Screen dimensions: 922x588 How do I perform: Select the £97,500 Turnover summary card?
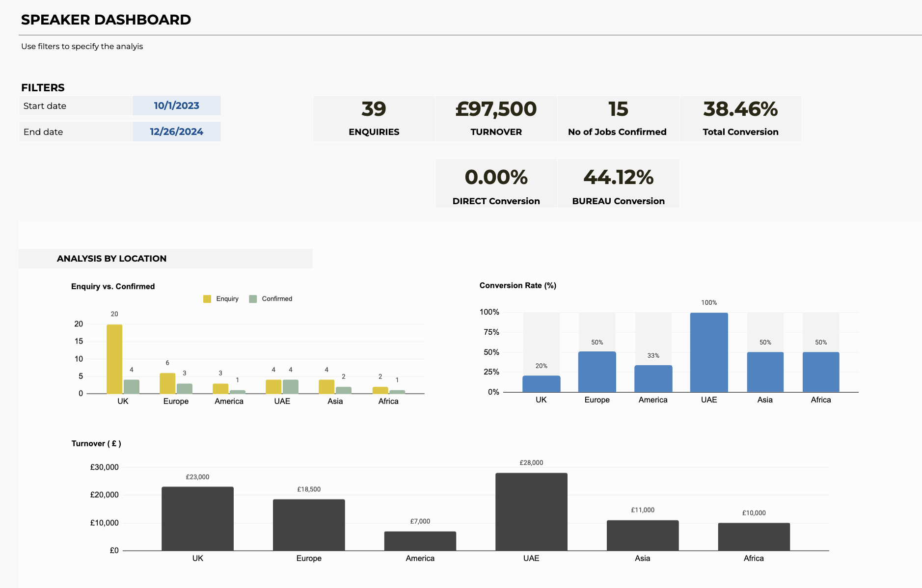[x=496, y=118]
